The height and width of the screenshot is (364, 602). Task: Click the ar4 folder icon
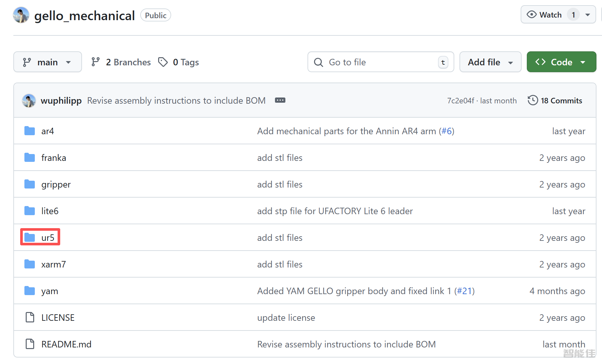click(x=30, y=131)
